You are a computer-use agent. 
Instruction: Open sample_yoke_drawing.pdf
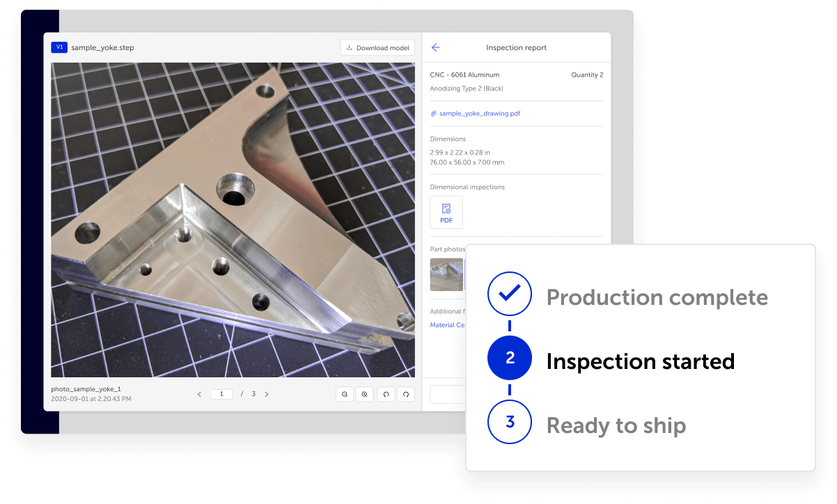(479, 113)
